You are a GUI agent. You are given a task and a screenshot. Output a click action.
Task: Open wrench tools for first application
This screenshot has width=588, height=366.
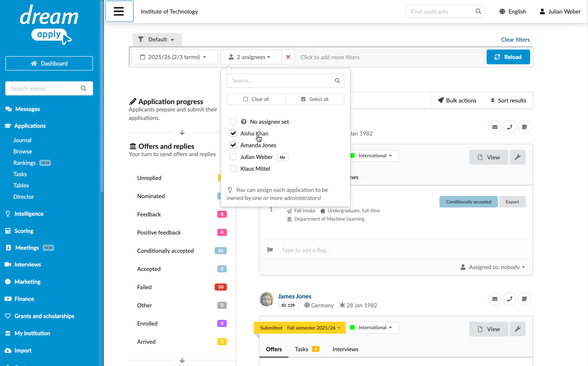(518, 157)
